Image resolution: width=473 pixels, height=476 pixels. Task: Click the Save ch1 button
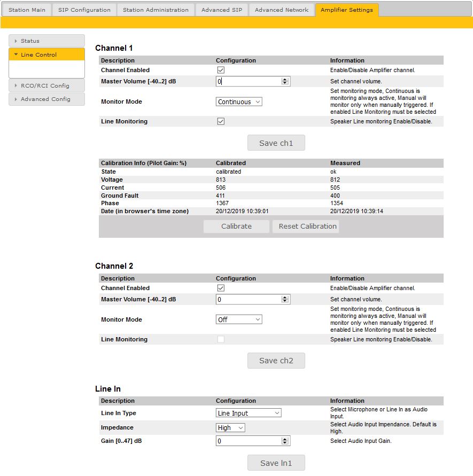tap(276, 143)
